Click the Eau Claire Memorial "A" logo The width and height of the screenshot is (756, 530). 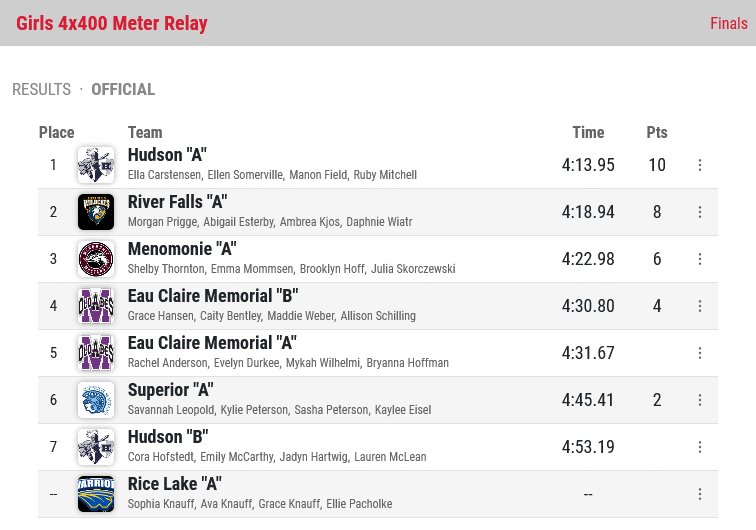pos(96,353)
